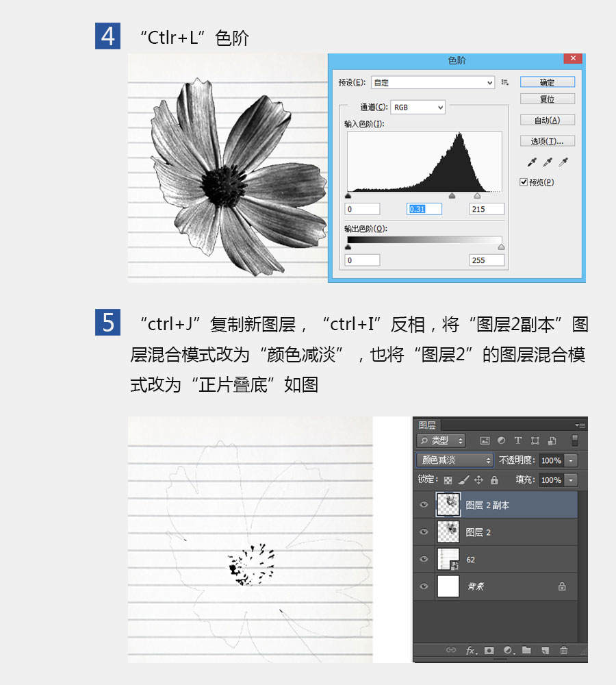
Task: Click the input midtone gray slider handle
Action: click(x=452, y=196)
